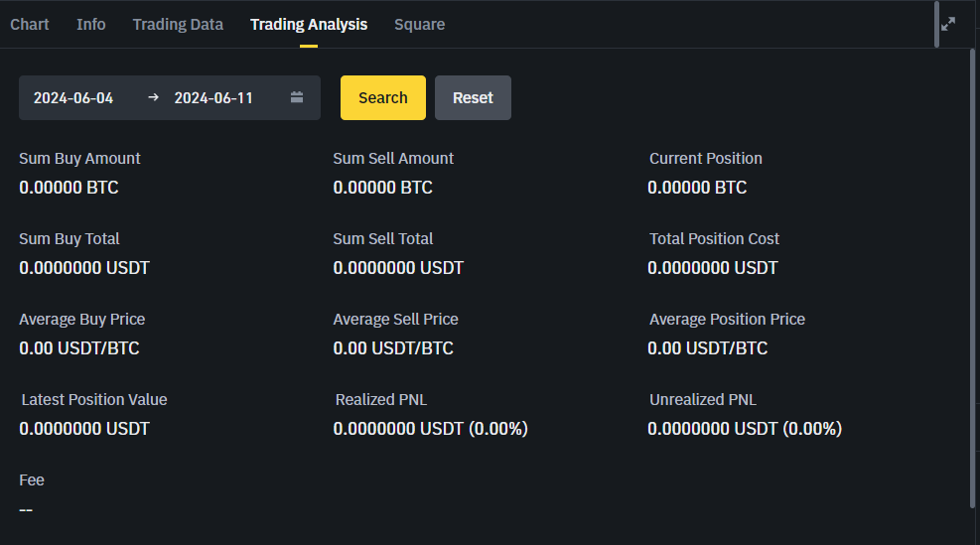Click the Current Position label
Screen dimensions: 980x545
pyautogui.click(x=706, y=158)
